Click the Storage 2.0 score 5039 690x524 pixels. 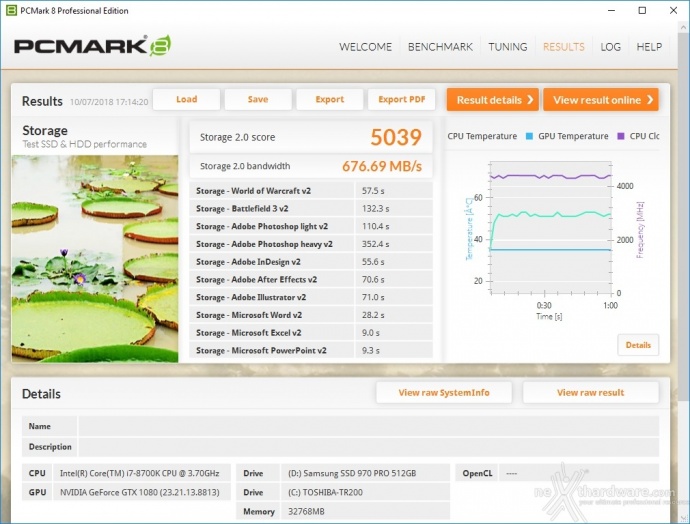[x=396, y=137]
